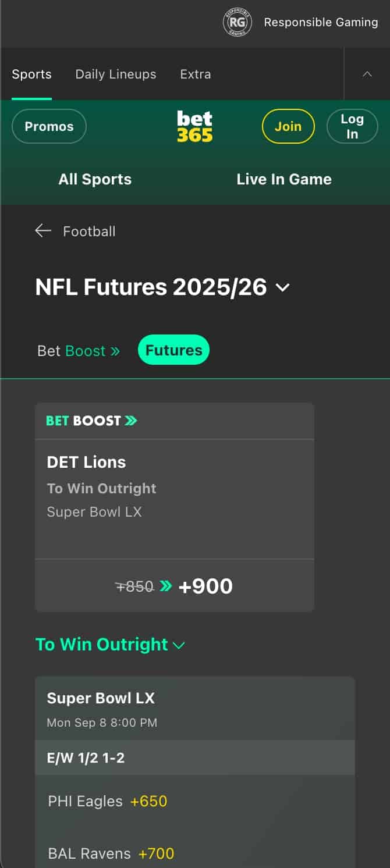Select the Futures pill filter
The height and width of the screenshot is (868, 390).
pyautogui.click(x=173, y=350)
